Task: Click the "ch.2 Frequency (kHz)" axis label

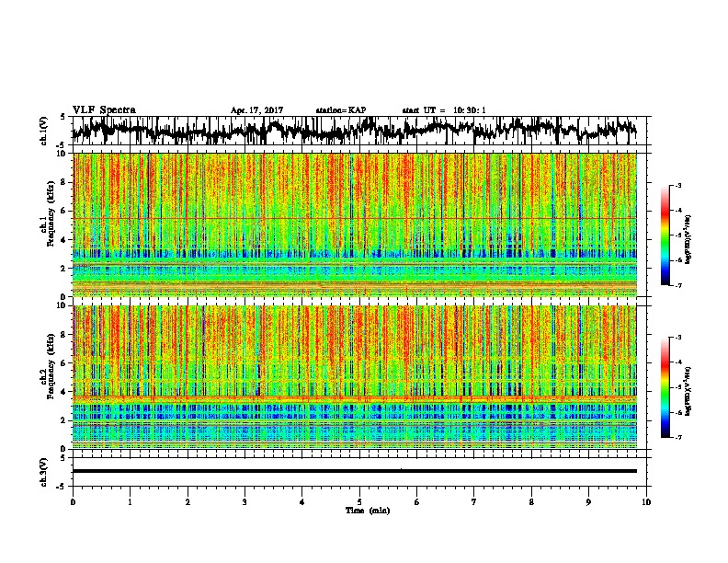Action: point(47,367)
